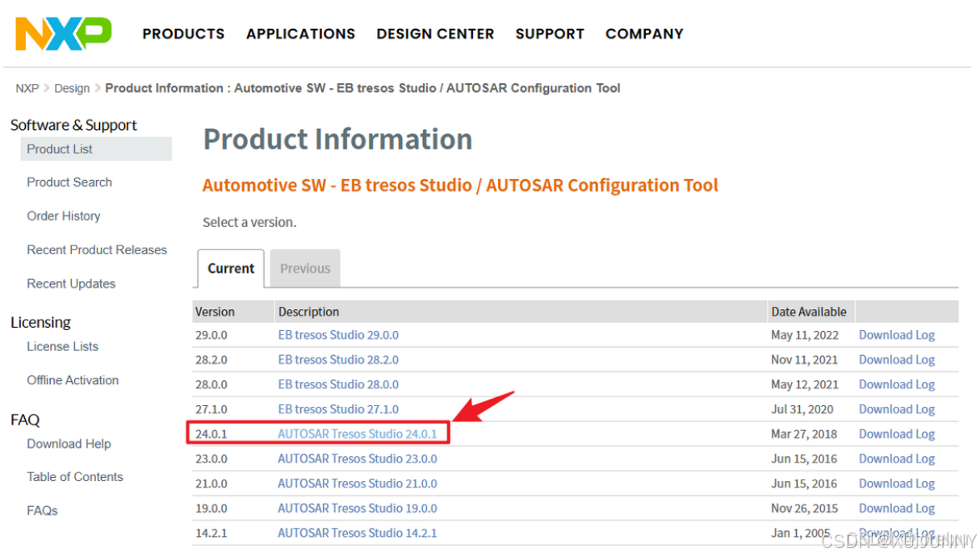Open EB tresos Studio 27.1.0
This screenshot has height=557, width=980.
(338, 409)
